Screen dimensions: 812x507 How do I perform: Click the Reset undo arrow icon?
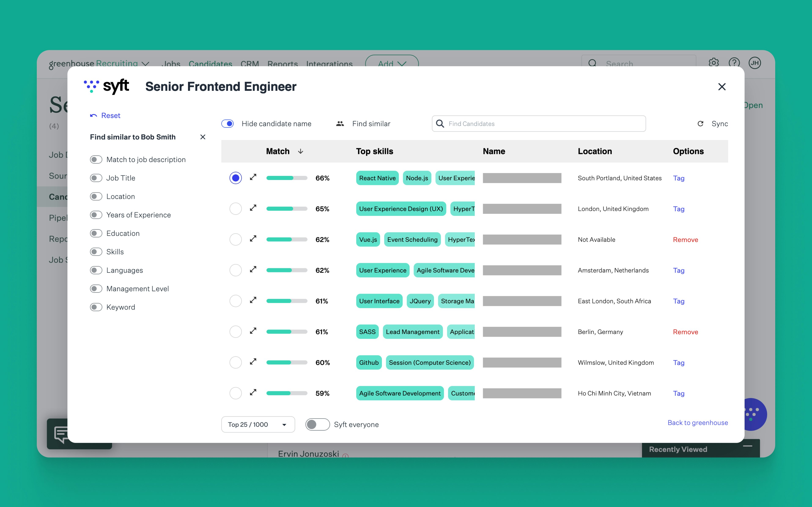[94, 116]
